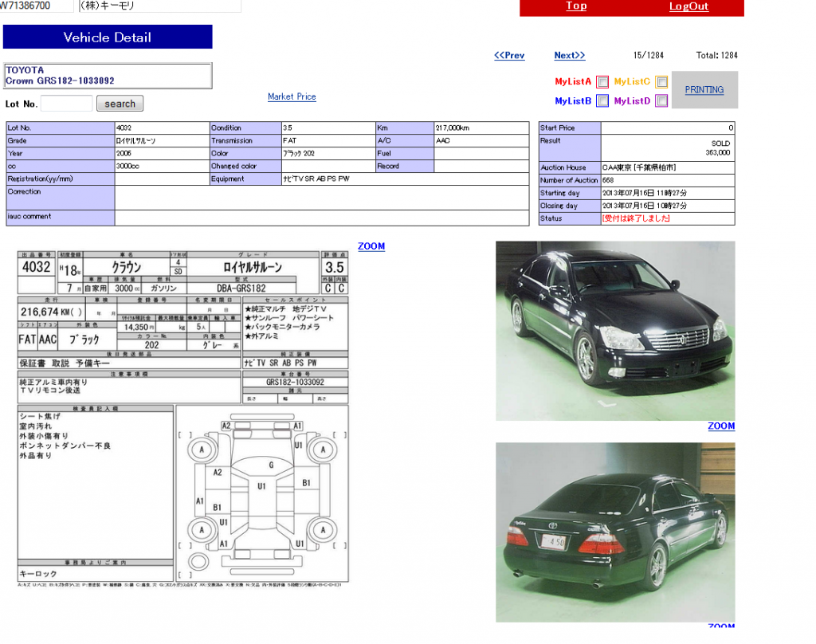Open the Market Price link

click(292, 96)
